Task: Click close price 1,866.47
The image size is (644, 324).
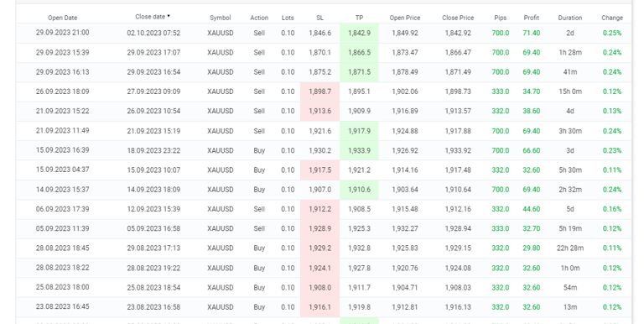Action: click(458, 53)
